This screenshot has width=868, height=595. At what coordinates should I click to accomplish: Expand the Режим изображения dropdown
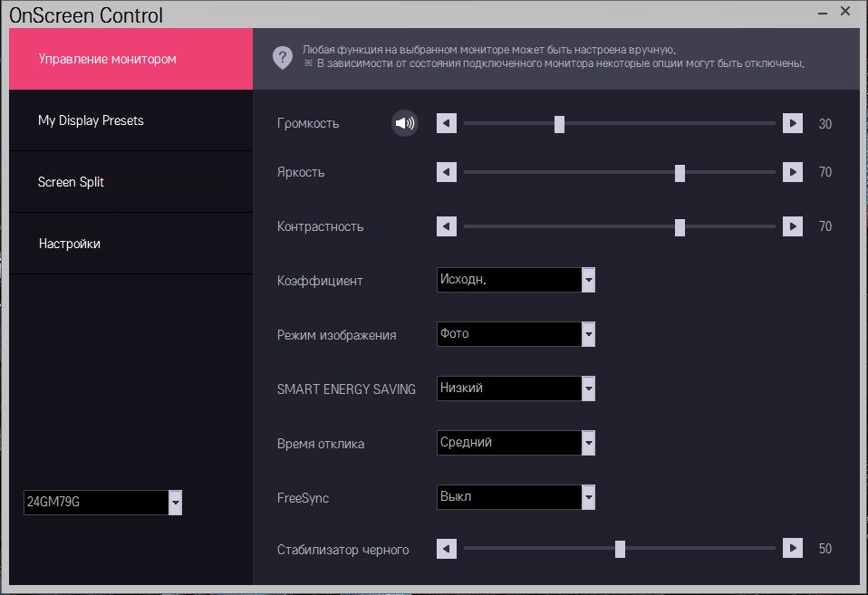coord(588,334)
